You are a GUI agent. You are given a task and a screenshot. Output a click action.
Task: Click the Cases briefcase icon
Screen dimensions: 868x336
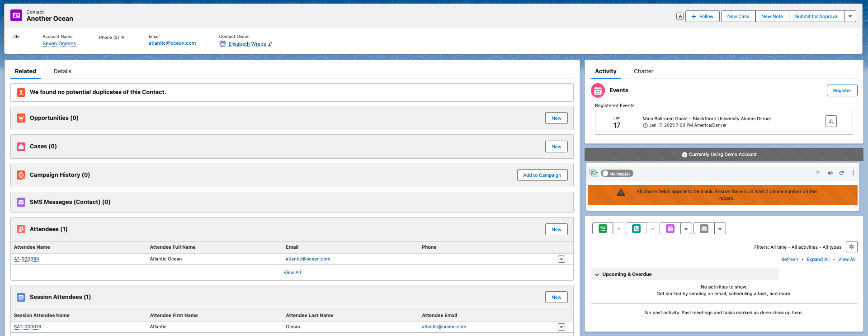21,147
